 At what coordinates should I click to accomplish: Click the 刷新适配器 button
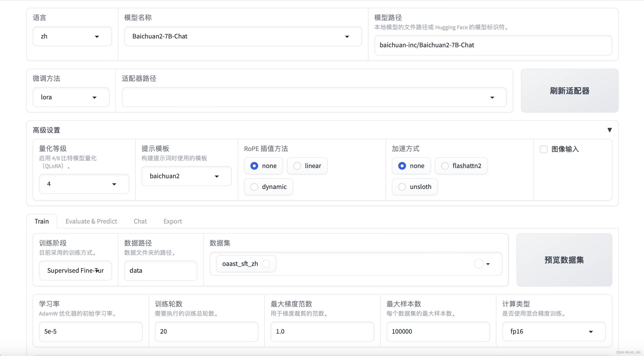tap(569, 91)
